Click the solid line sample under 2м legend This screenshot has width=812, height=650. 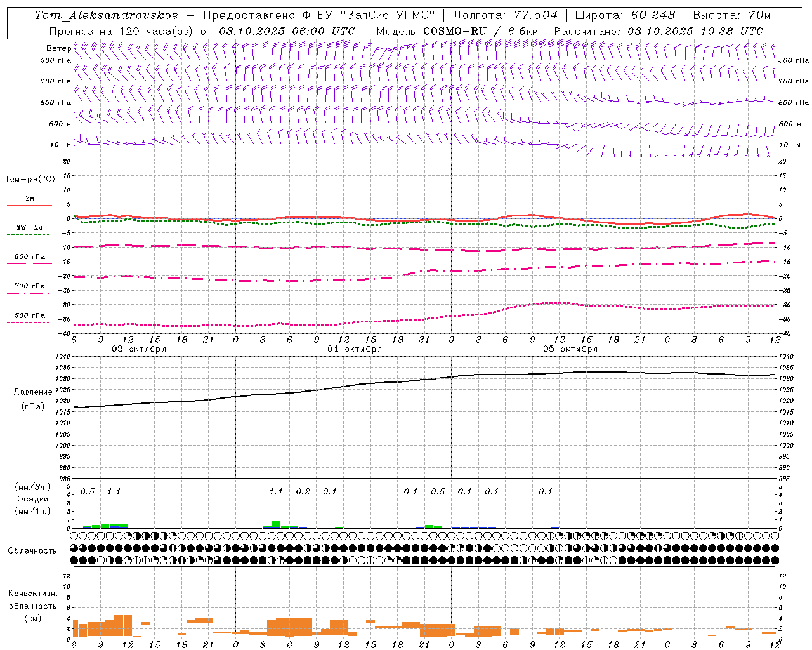coord(29,205)
